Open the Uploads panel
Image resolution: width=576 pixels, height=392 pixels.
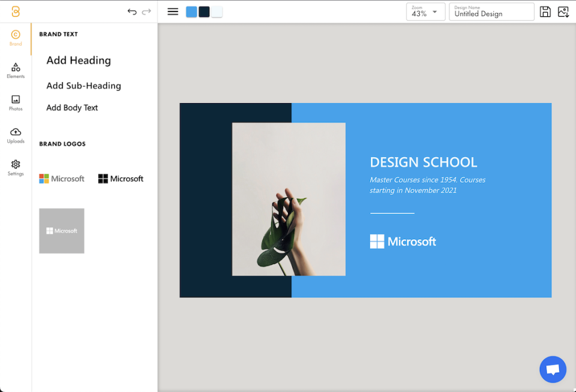coord(15,135)
